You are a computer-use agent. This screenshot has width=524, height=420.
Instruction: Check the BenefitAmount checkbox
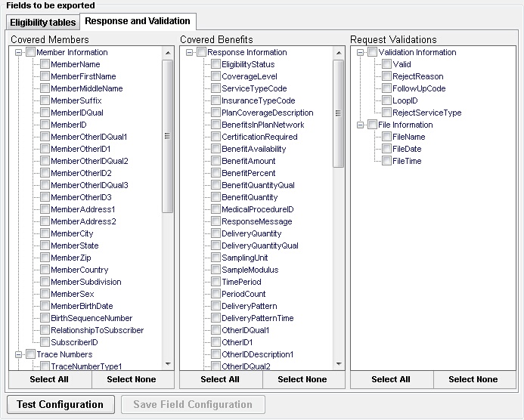[216, 161]
